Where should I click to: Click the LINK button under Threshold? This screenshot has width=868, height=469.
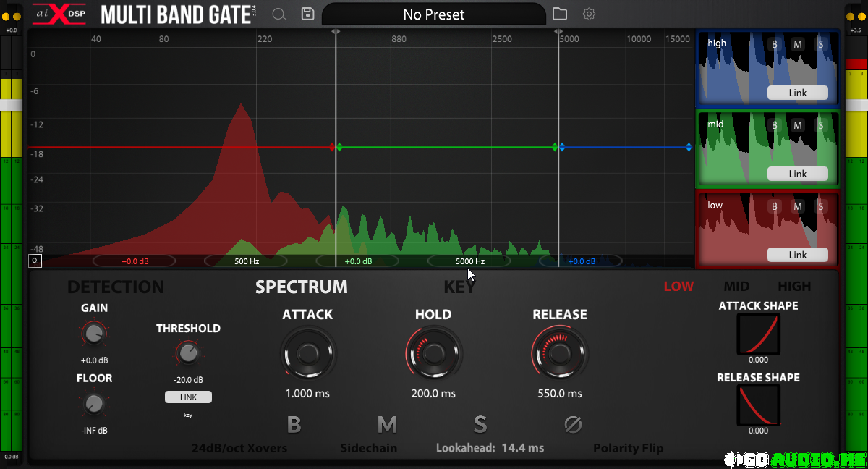188,397
